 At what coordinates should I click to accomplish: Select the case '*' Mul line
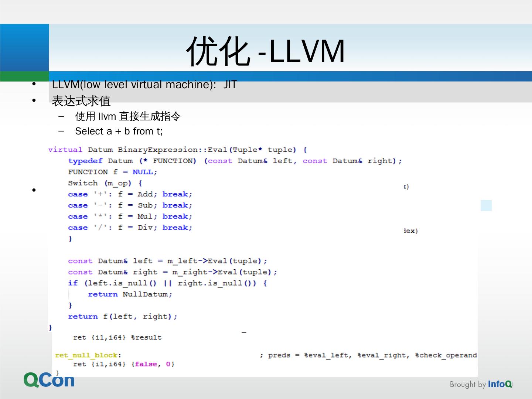pos(130,216)
